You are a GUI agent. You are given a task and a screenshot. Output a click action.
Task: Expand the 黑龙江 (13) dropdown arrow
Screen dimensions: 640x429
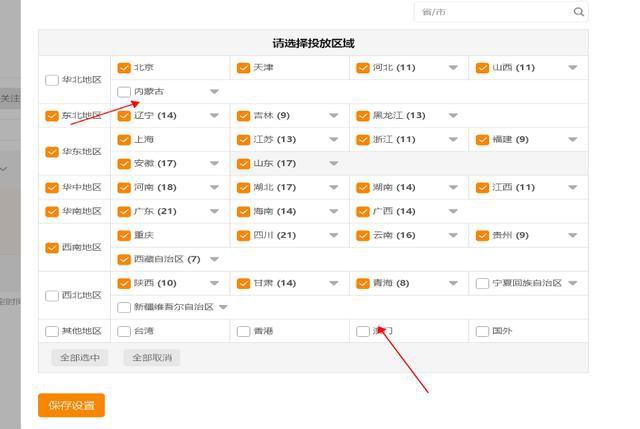coord(453,116)
